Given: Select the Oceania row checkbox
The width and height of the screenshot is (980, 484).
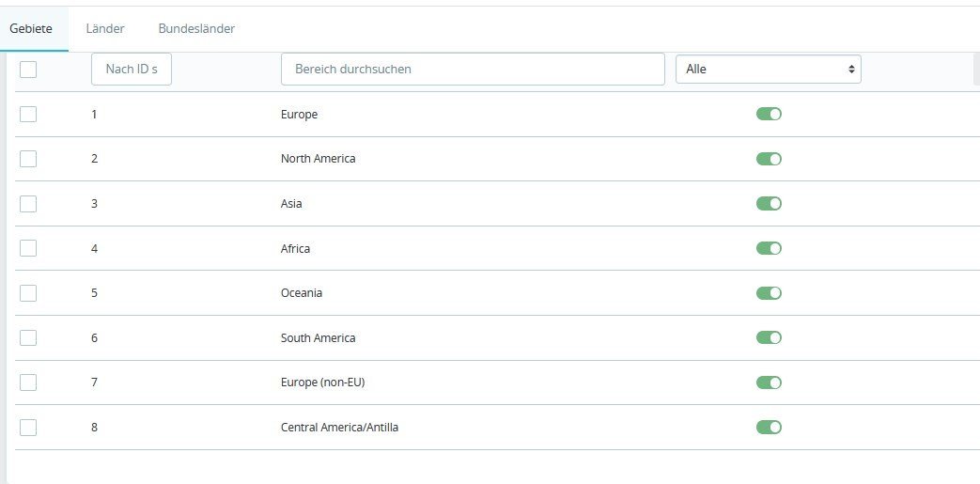Looking at the screenshot, I should coord(28,292).
